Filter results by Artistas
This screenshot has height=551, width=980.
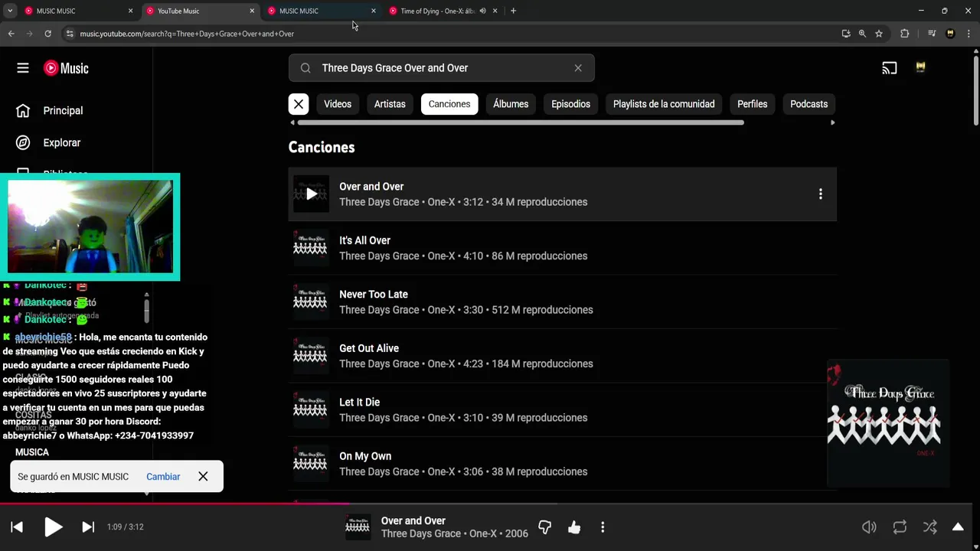(390, 104)
